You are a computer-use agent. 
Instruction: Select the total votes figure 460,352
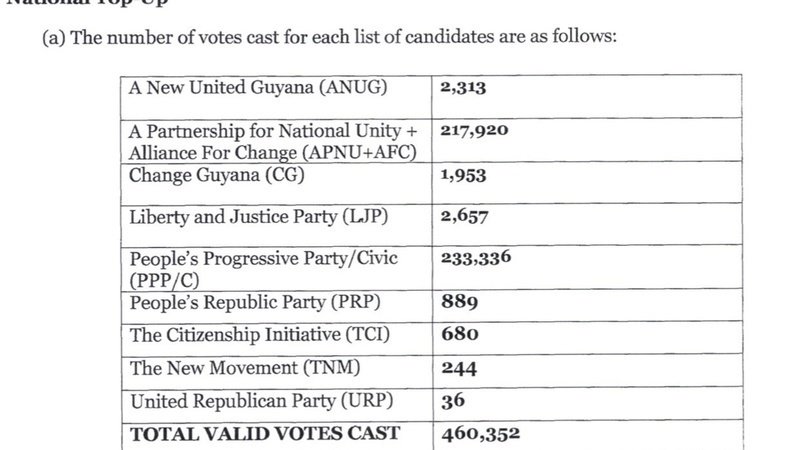pos(480,434)
